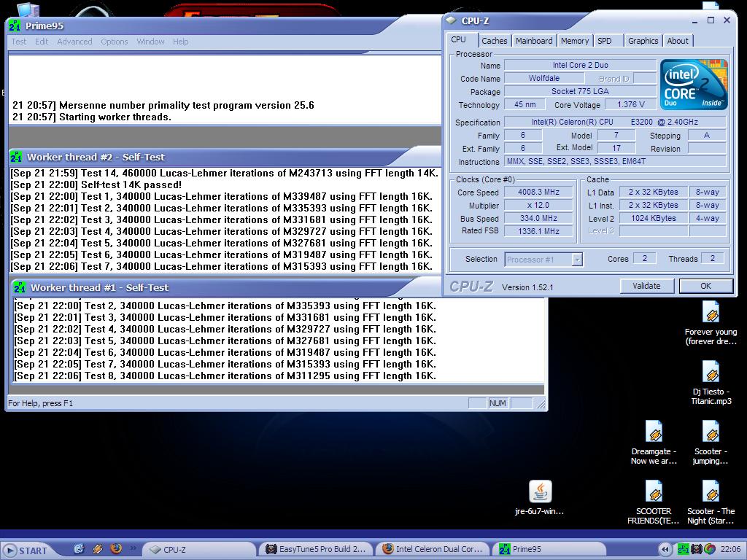The width and height of the screenshot is (747, 560).
Task: Open the Edit menu in Prime95
Action: (42, 42)
